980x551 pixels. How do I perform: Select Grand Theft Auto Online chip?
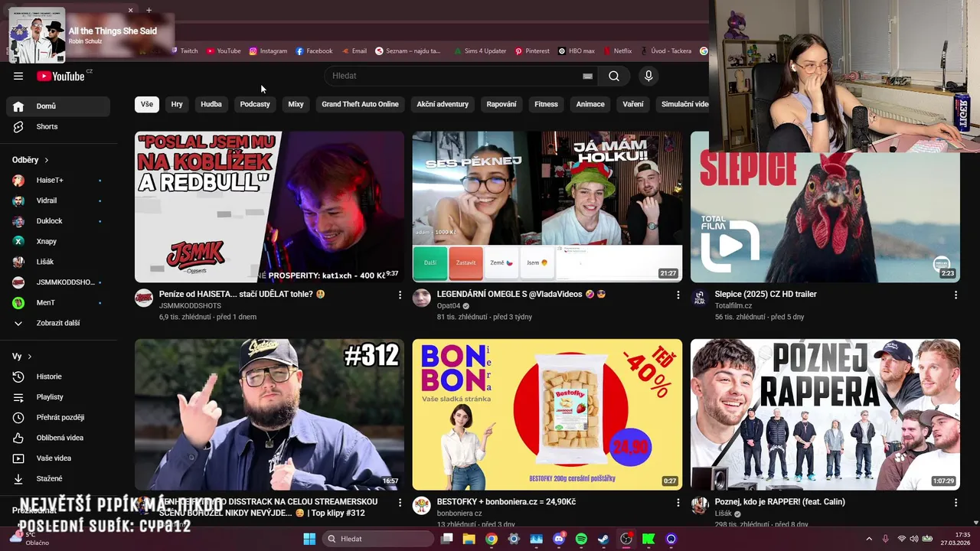[x=360, y=104]
